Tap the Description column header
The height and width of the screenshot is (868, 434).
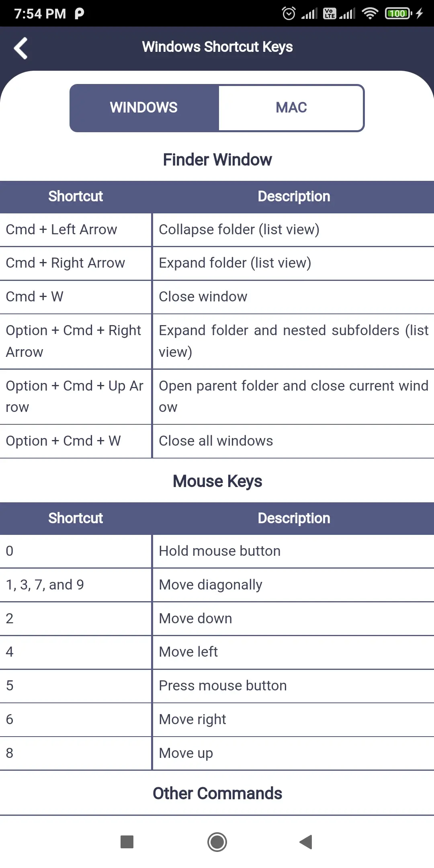[x=294, y=196]
